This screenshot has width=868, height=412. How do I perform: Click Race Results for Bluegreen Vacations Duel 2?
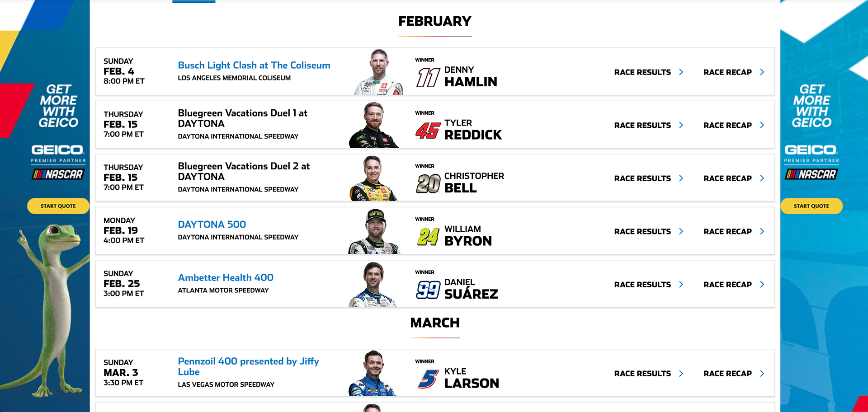(x=642, y=178)
